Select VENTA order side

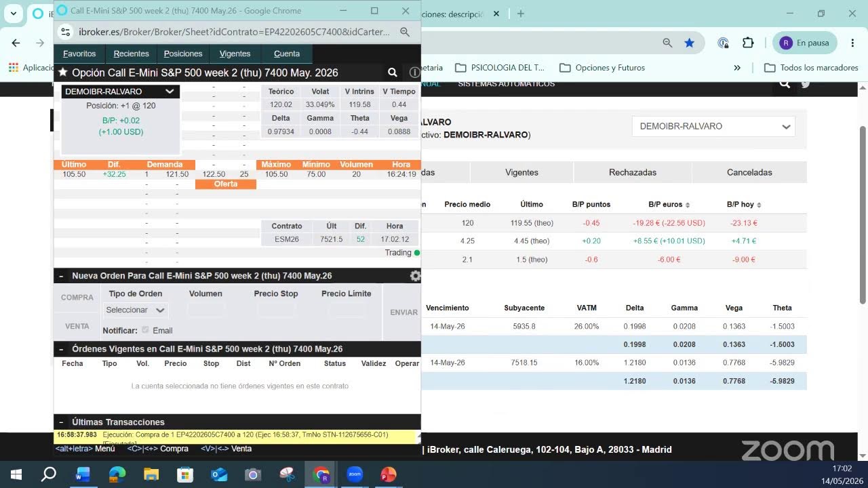point(77,326)
